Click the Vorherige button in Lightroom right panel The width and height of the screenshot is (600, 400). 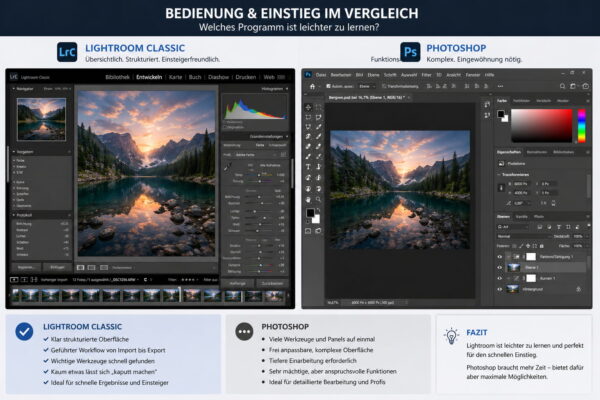tap(238, 284)
